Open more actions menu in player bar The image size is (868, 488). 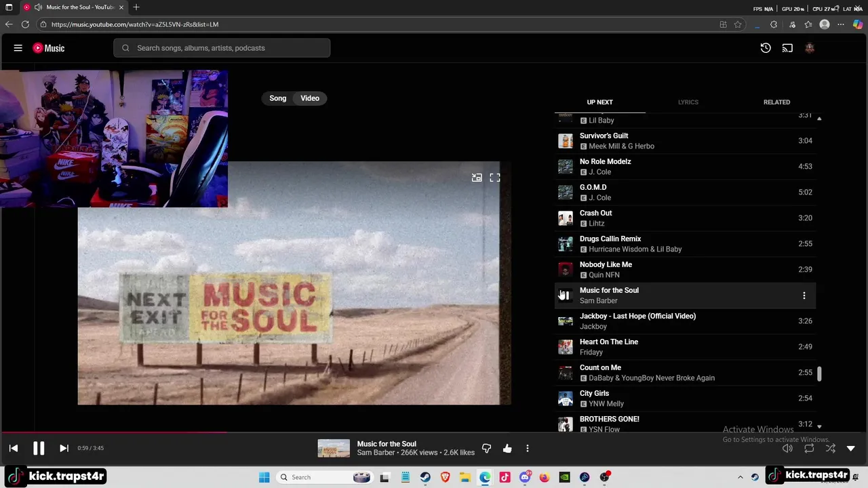coord(528,448)
